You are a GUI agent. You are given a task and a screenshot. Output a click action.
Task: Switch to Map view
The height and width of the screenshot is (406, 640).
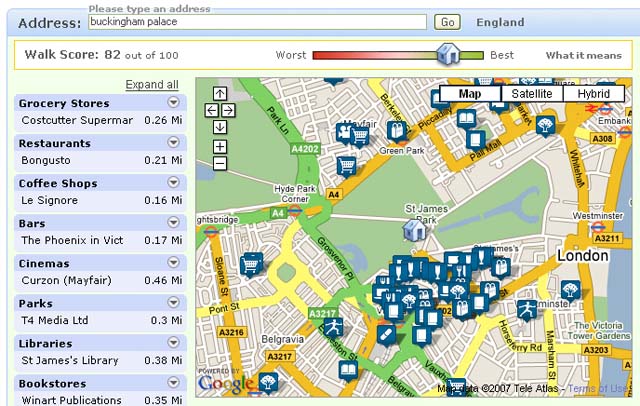pyautogui.click(x=470, y=94)
